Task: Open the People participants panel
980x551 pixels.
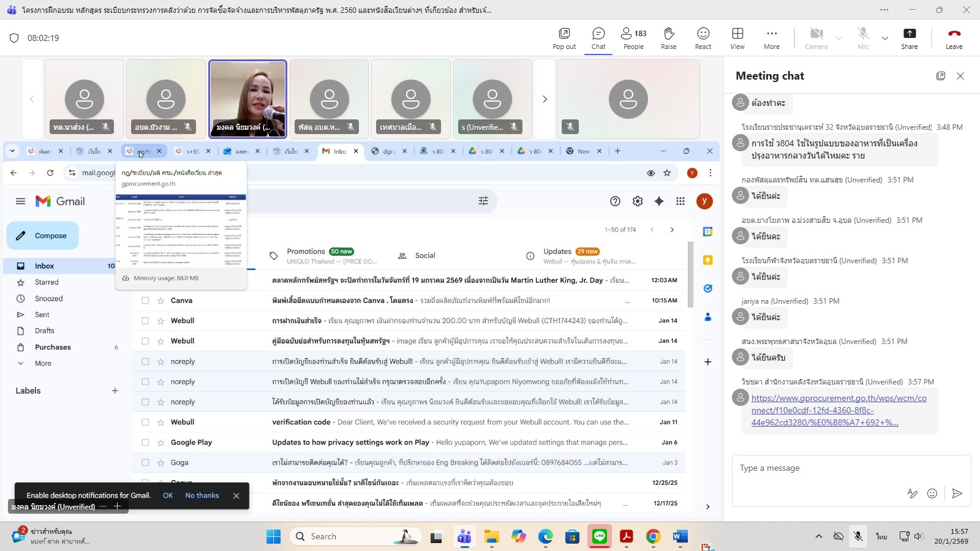Action: pyautogui.click(x=633, y=38)
